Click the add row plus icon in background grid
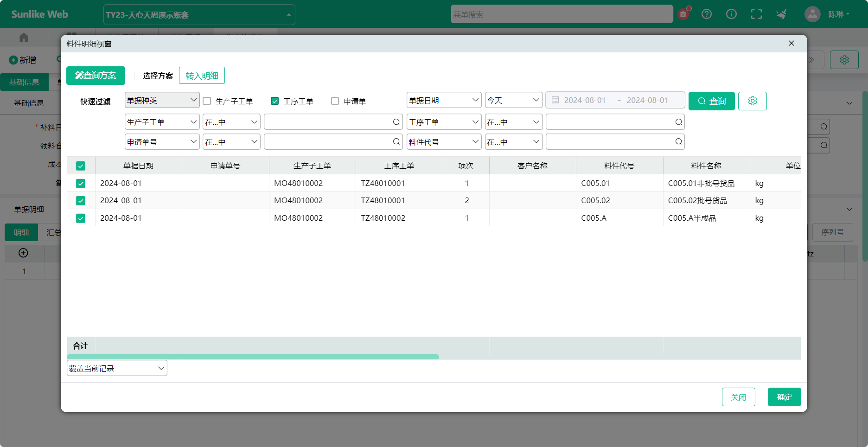The height and width of the screenshot is (447, 868). point(23,253)
